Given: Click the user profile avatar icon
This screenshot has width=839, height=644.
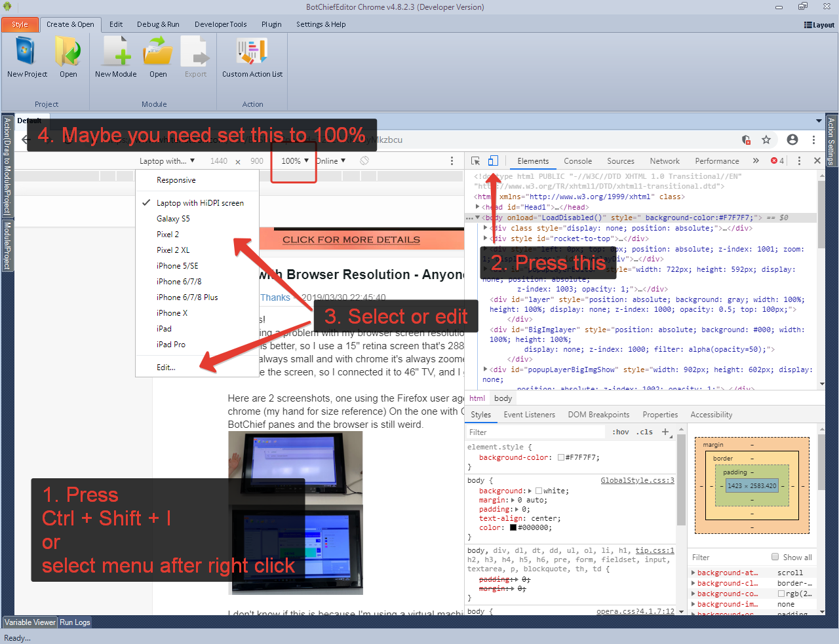Looking at the screenshot, I should pos(792,140).
